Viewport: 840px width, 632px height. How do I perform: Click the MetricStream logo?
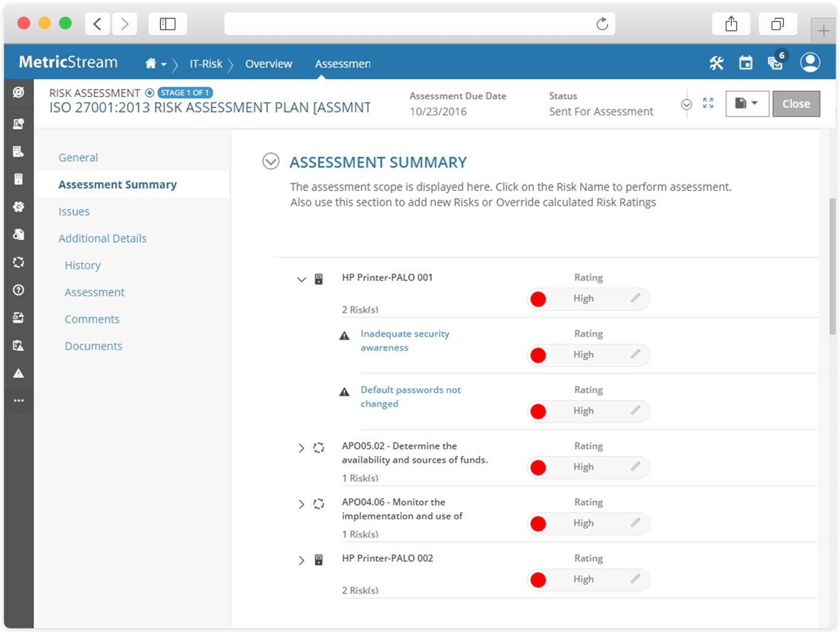[x=68, y=62]
